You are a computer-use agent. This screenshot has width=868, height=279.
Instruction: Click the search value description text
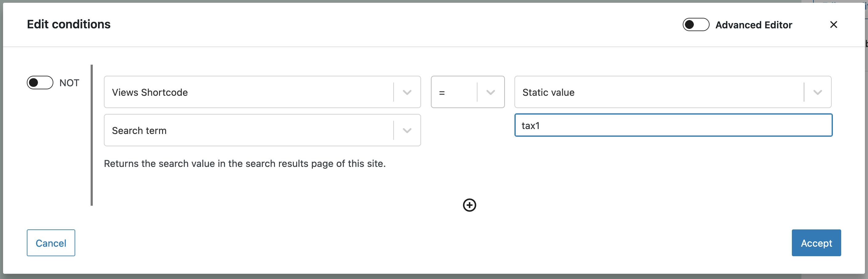[x=245, y=164]
